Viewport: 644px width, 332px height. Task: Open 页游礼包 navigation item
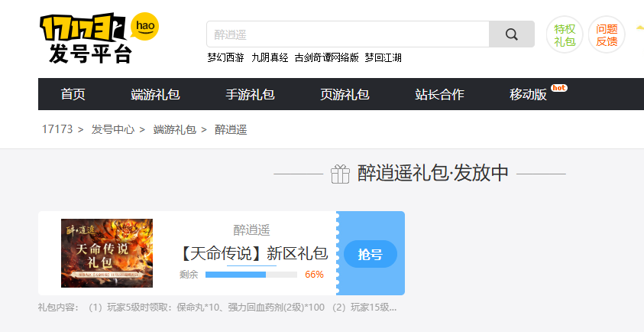click(345, 94)
